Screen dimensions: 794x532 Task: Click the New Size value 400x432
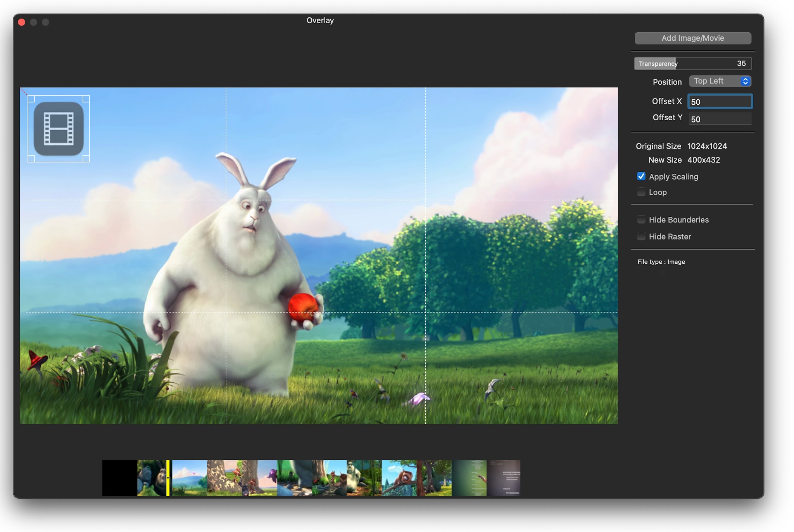click(704, 160)
